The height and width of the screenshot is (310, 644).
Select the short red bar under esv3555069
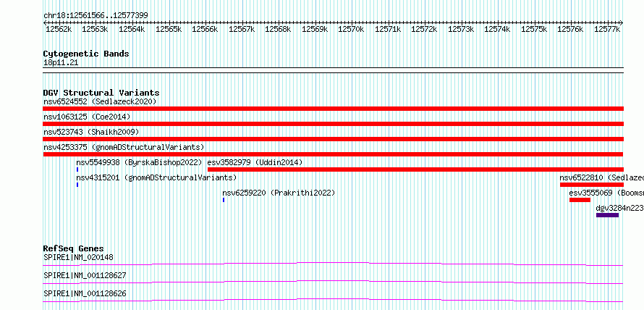point(580,200)
